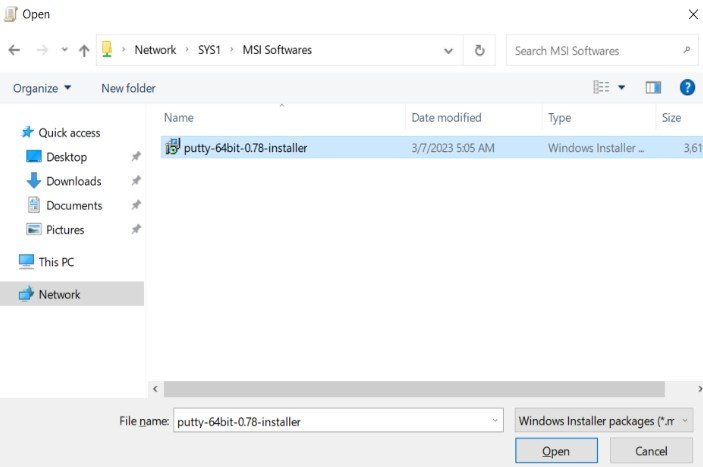Click the pin icon next to Documents
The width and height of the screenshot is (703, 467).
click(x=136, y=205)
